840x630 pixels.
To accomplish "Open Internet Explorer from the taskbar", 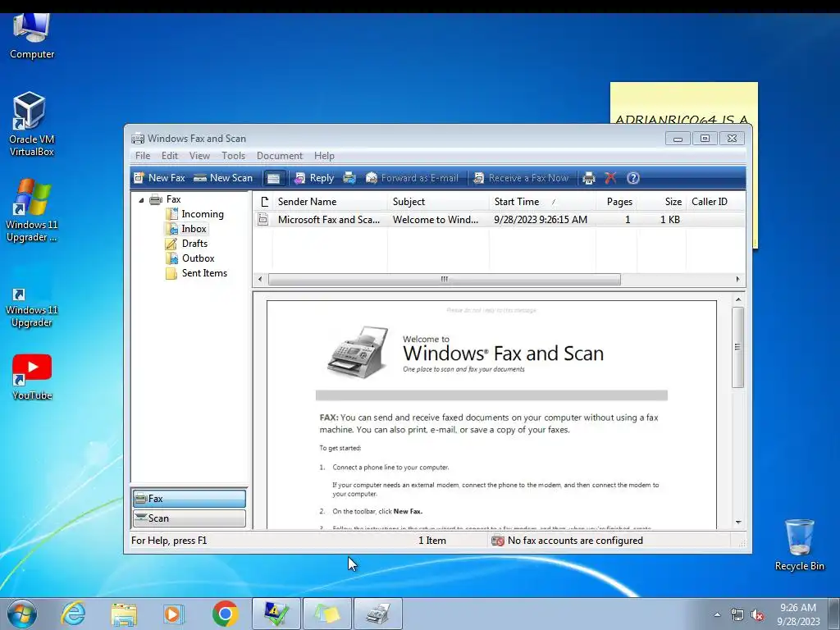I will click(73, 614).
